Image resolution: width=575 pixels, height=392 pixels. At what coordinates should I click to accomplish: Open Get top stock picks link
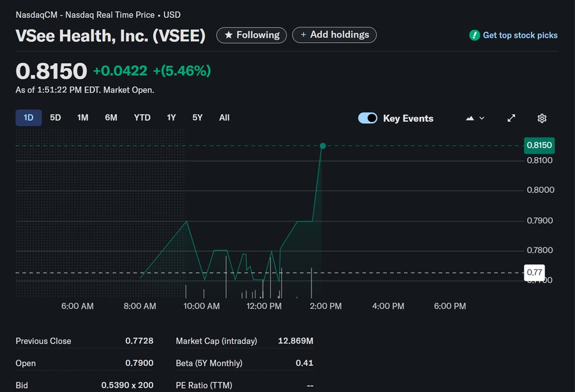(x=520, y=35)
